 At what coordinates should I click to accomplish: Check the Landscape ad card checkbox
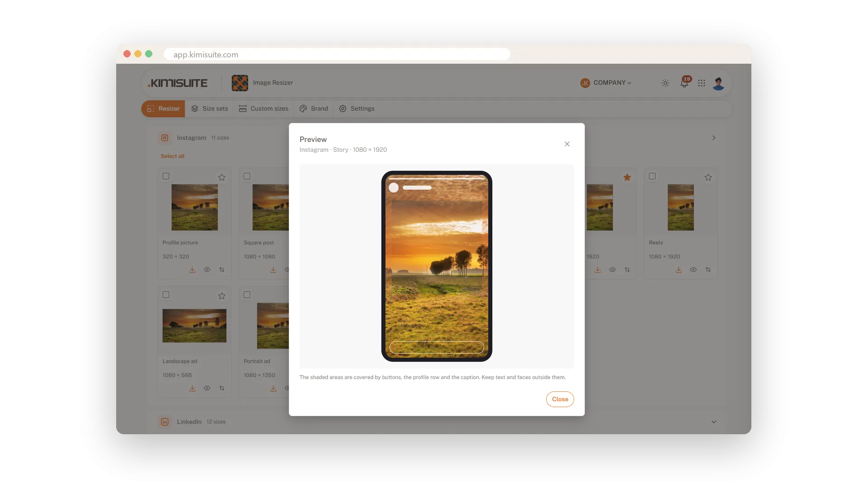click(166, 295)
